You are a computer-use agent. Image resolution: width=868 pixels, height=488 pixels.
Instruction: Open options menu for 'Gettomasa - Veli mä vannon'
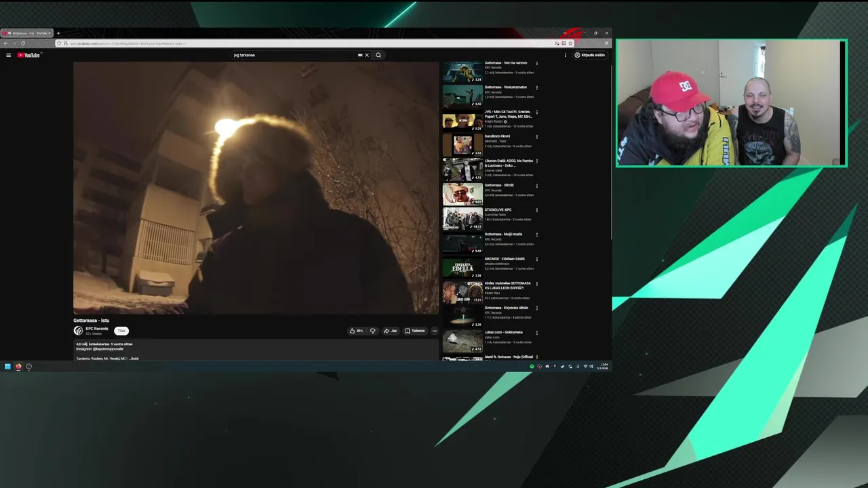[x=537, y=63]
